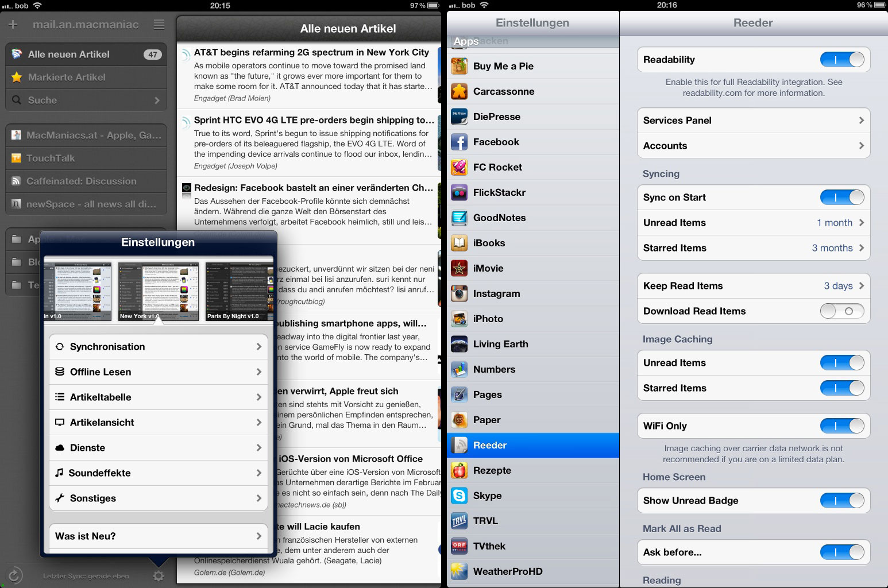888x588 pixels.
Task: Open TVthek ORF icon
Action: click(x=459, y=546)
